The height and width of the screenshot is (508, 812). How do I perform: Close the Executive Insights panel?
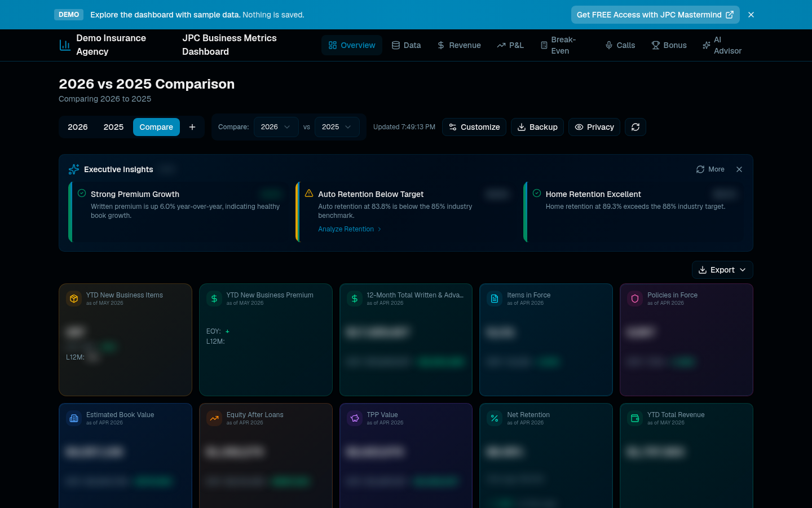[x=739, y=169]
